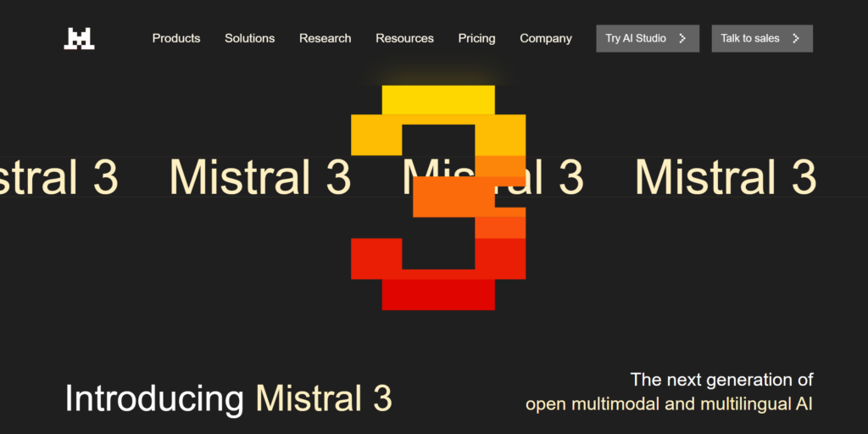Click 'The next generation of' tagline

pyautogui.click(x=721, y=379)
